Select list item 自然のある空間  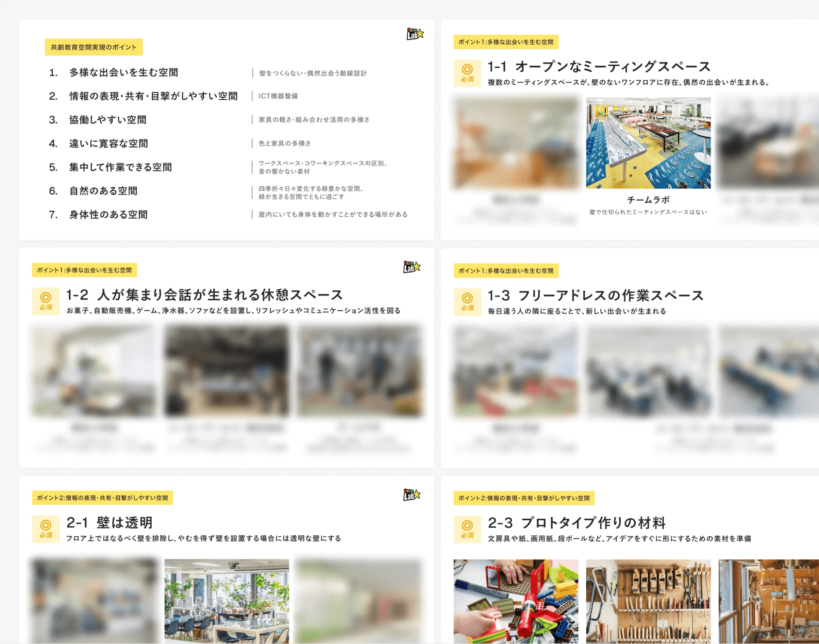tap(103, 191)
